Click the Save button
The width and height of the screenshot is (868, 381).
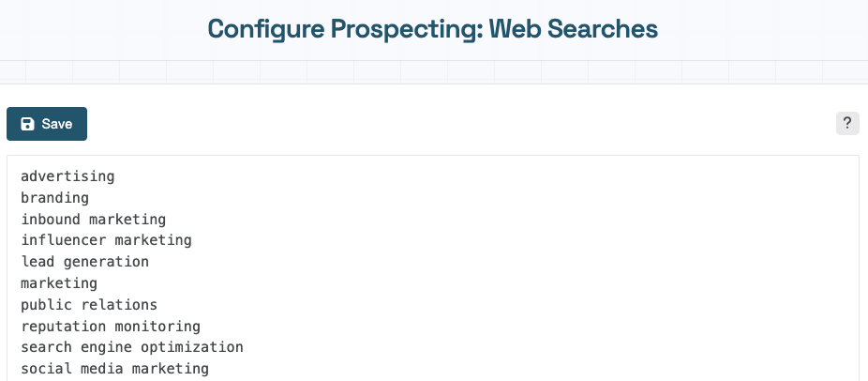(x=47, y=124)
